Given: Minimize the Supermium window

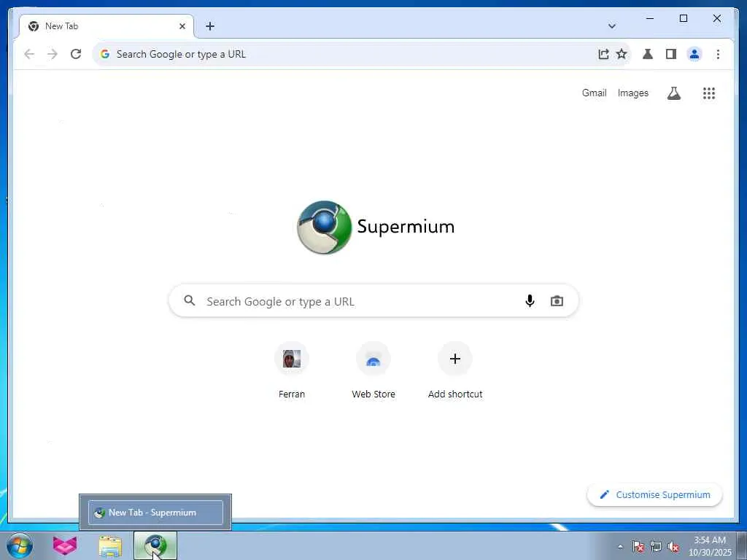Looking at the screenshot, I should [650, 18].
